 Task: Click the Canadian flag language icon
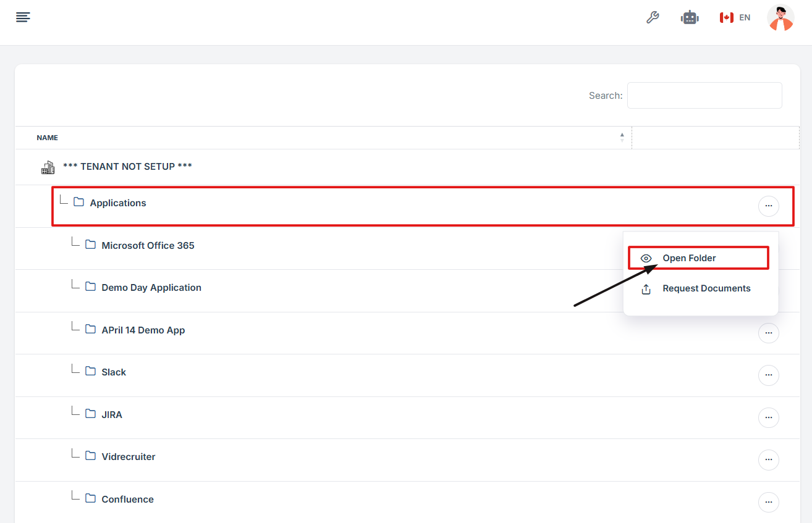point(726,17)
